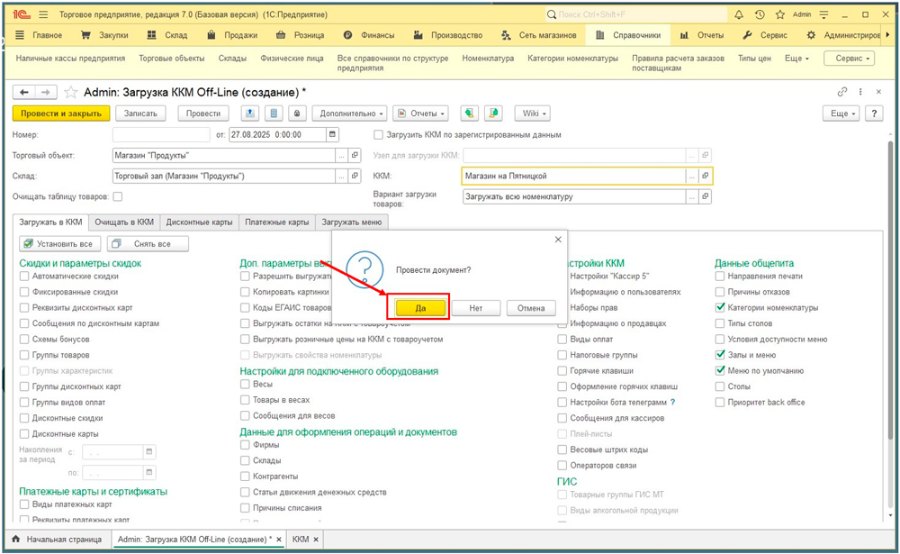Open Номенклатура link in navigation
Screen dimensions: 900x554
pyautogui.click(x=488, y=59)
